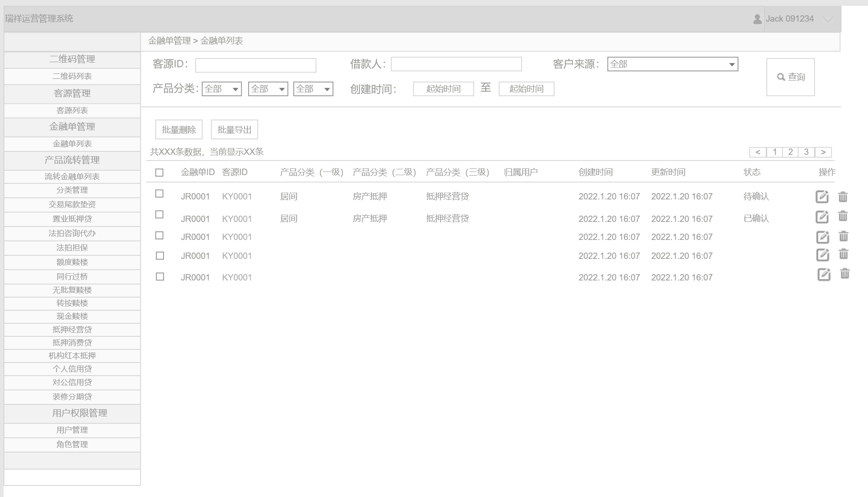Delete the row with status 待确认
The width and height of the screenshot is (868, 497).
(x=843, y=197)
